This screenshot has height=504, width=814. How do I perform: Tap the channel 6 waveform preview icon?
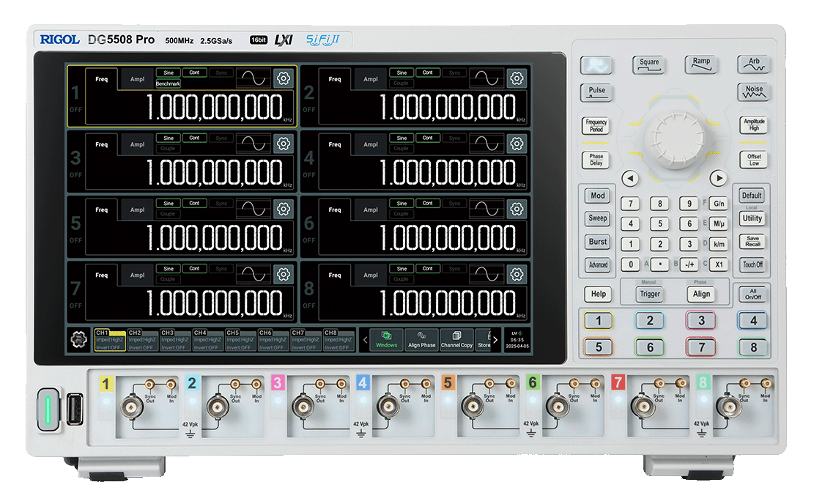[487, 210]
